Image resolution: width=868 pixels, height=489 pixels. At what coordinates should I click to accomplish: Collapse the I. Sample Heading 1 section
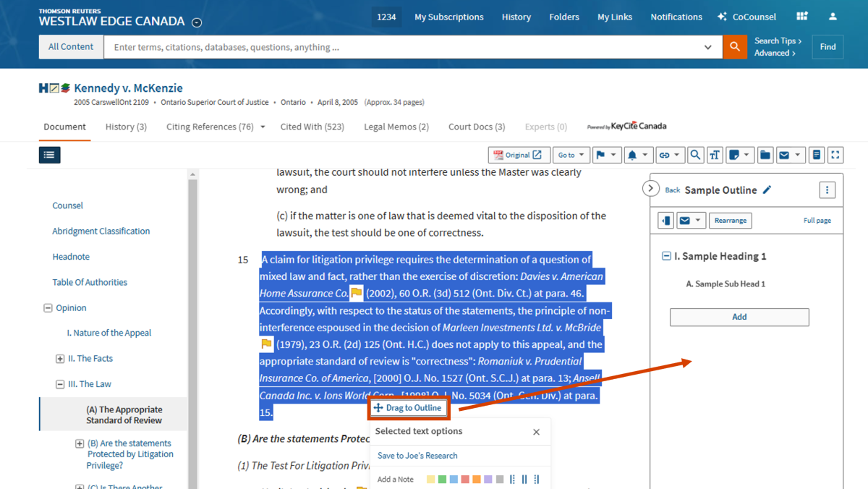[666, 256]
